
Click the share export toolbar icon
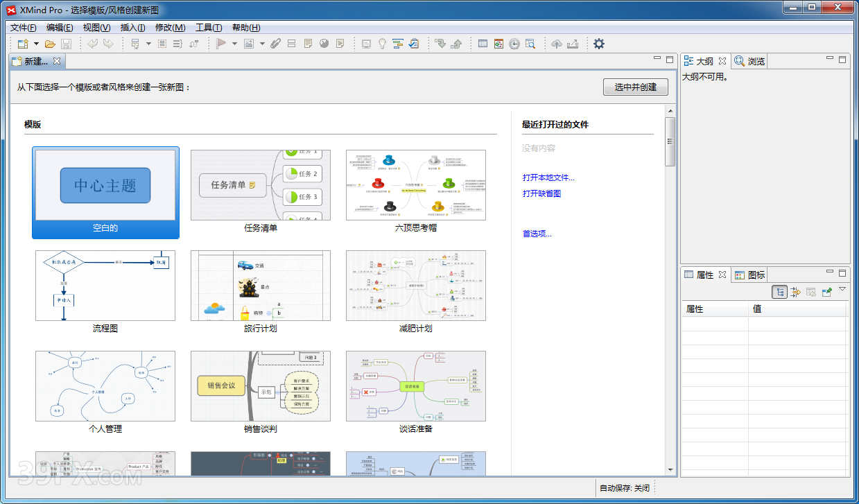pos(573,44)
